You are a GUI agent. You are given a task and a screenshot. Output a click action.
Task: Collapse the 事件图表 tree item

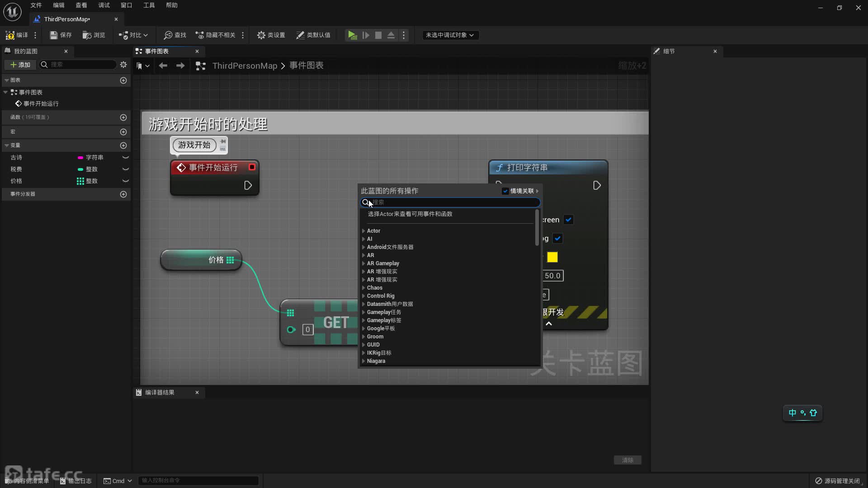[5, 92]
